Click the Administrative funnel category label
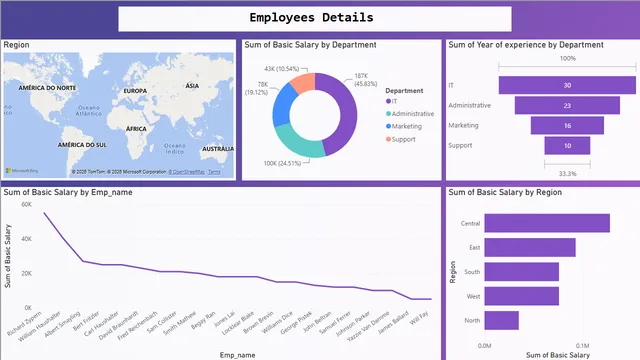 point(469,105)
